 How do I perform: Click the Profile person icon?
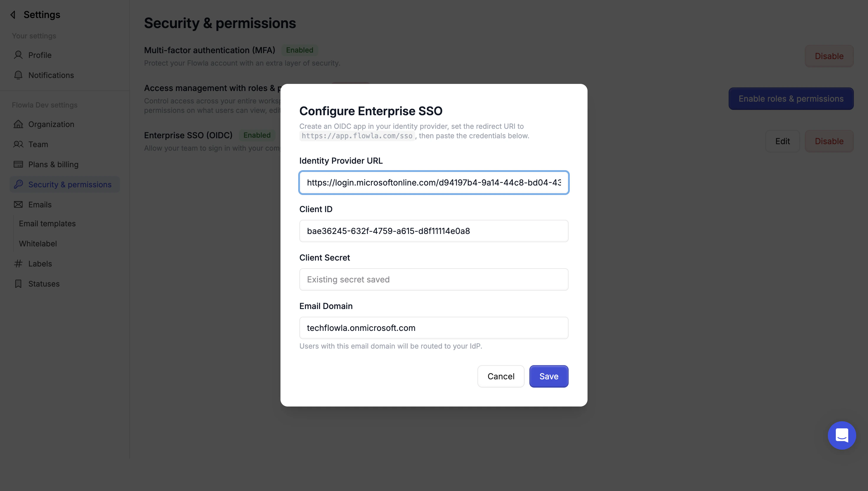[x=18, y=55]
